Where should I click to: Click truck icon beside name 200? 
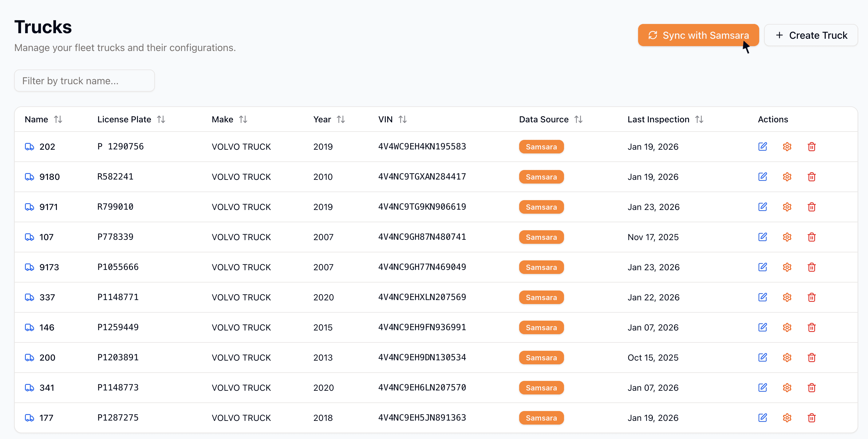[x=30, y=358]
